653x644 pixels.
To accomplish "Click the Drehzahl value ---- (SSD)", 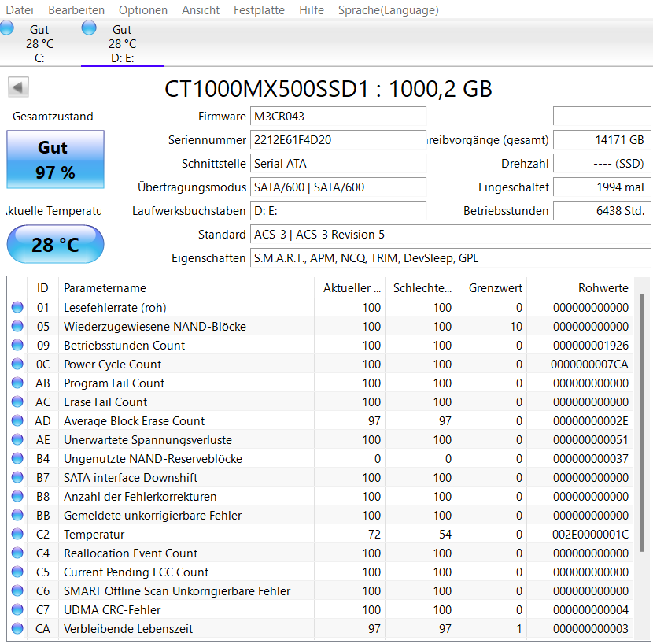I will [602, 164].
